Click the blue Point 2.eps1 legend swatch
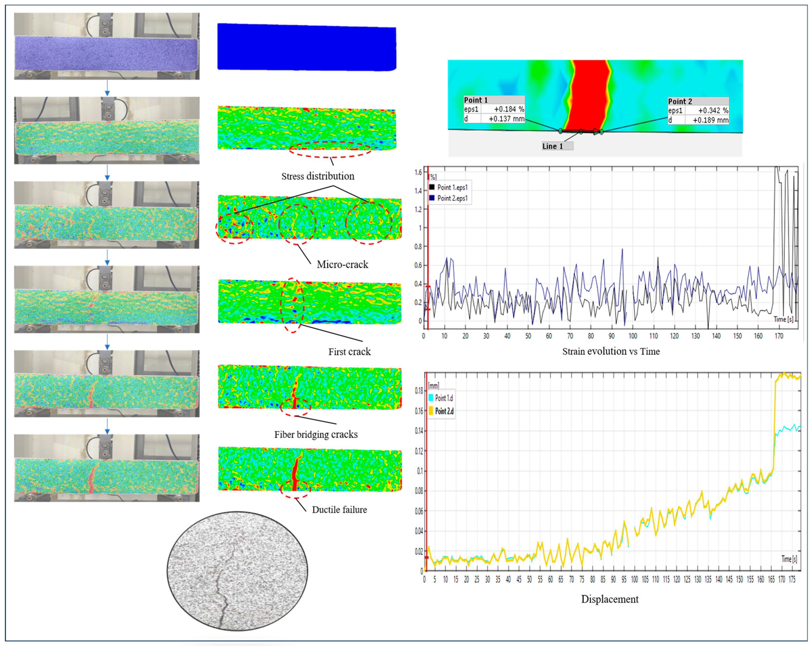The height and width of the screenshot is (646, 812). (432, 198)
